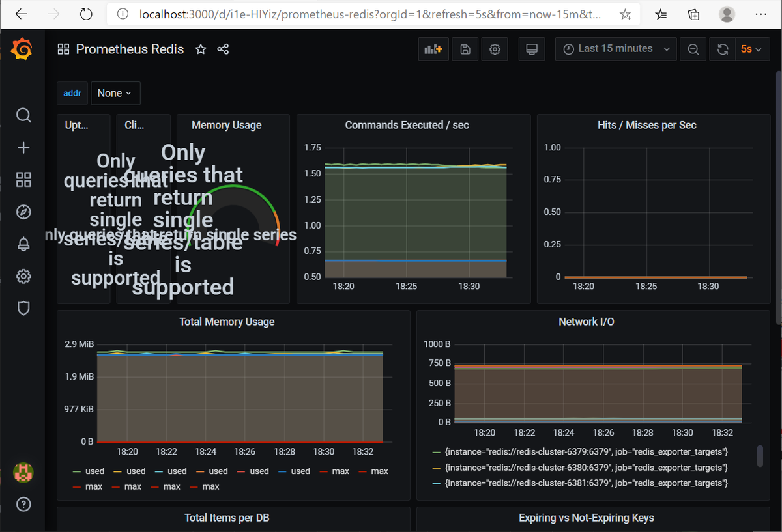Open browser profile avatar
782x532 pixels.
[727, 14]
